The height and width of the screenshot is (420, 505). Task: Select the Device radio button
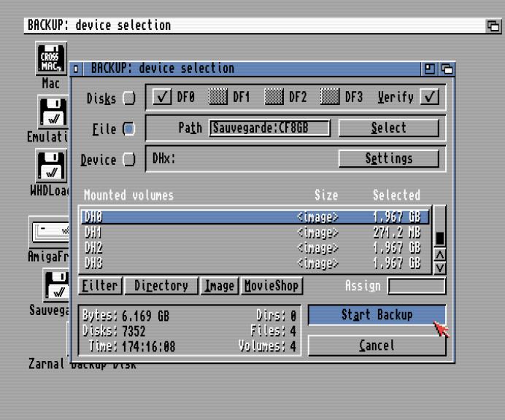click(129, 159)
